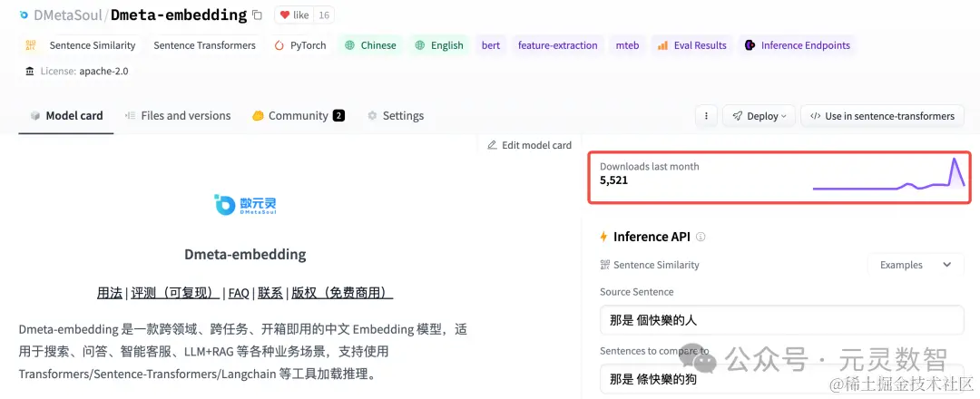Filter by English language tag
This screenshot has width=980, height=399.
coord(439,45)
